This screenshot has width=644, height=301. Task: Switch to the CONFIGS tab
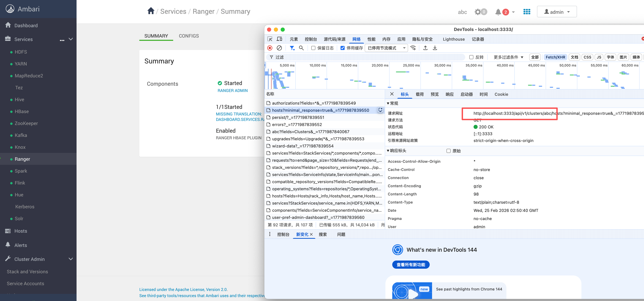tap(189, 36)
